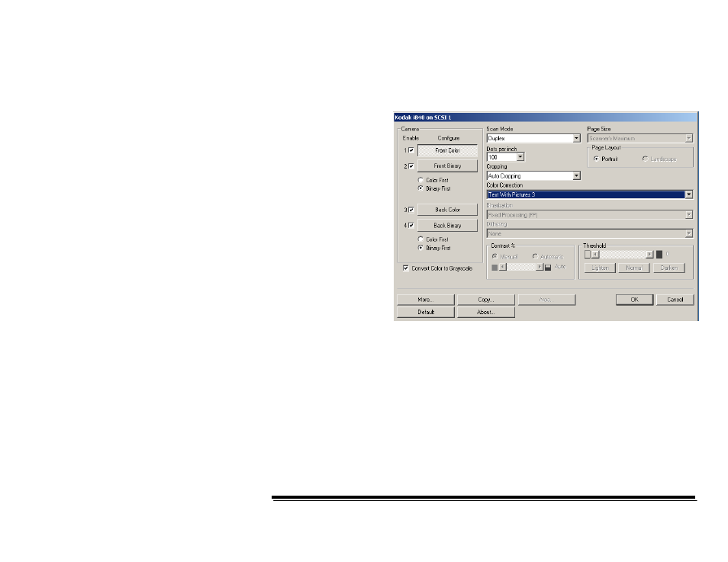Click the light square icon left of the Threshold slider
728x562 pixels.
pos(588,255)
